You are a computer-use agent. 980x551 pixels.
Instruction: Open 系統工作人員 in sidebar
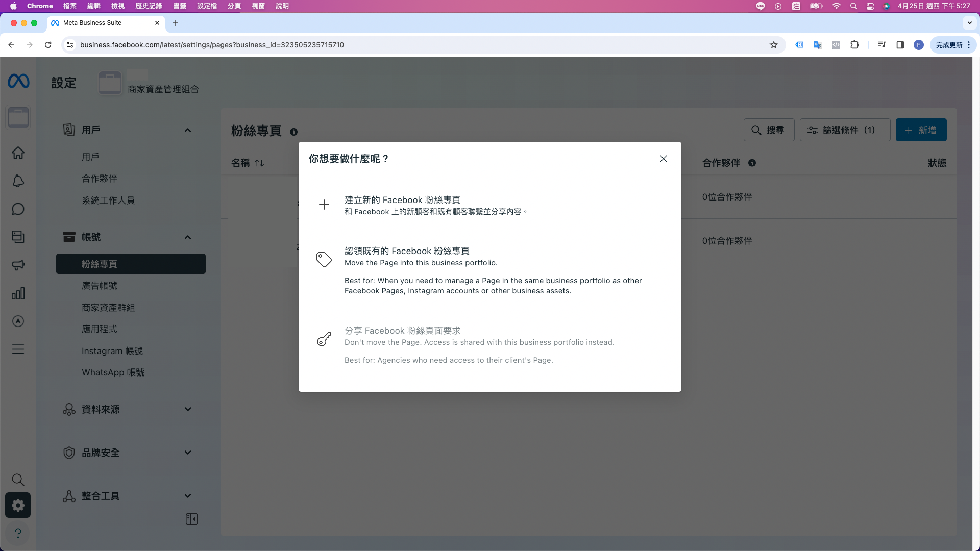point(108,201)
